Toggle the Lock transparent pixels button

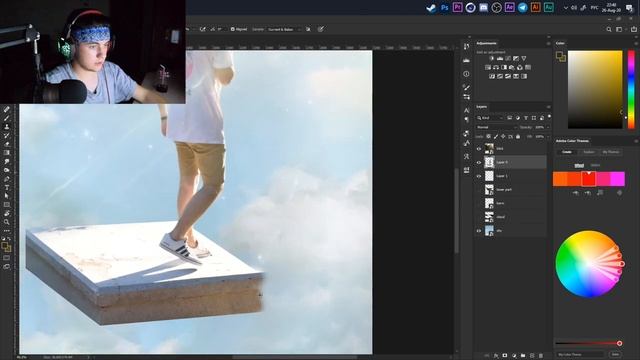click(488, 136)
